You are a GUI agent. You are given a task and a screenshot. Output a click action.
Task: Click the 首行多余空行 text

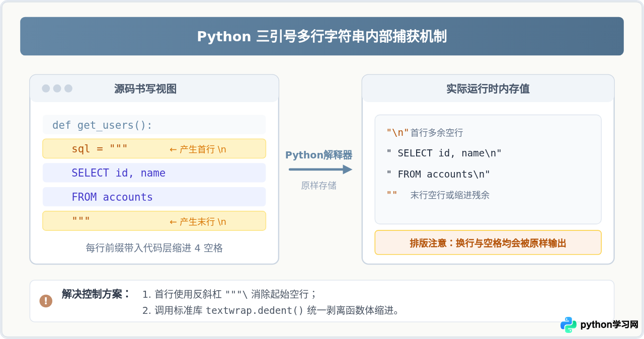[437, 133]
